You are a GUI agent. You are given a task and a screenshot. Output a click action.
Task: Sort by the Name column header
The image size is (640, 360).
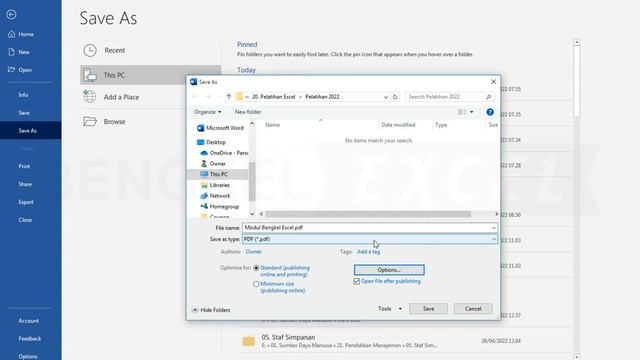coord(272,125)
